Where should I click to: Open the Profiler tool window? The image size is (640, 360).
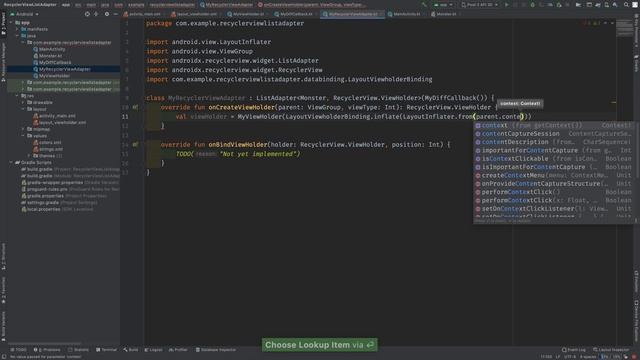(x=178, y=350)
